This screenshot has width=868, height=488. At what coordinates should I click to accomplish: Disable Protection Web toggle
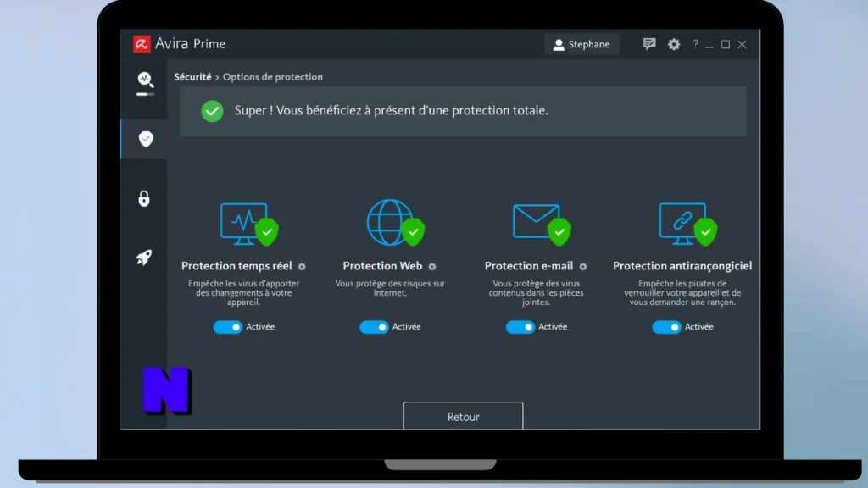(x=374, y=327)
